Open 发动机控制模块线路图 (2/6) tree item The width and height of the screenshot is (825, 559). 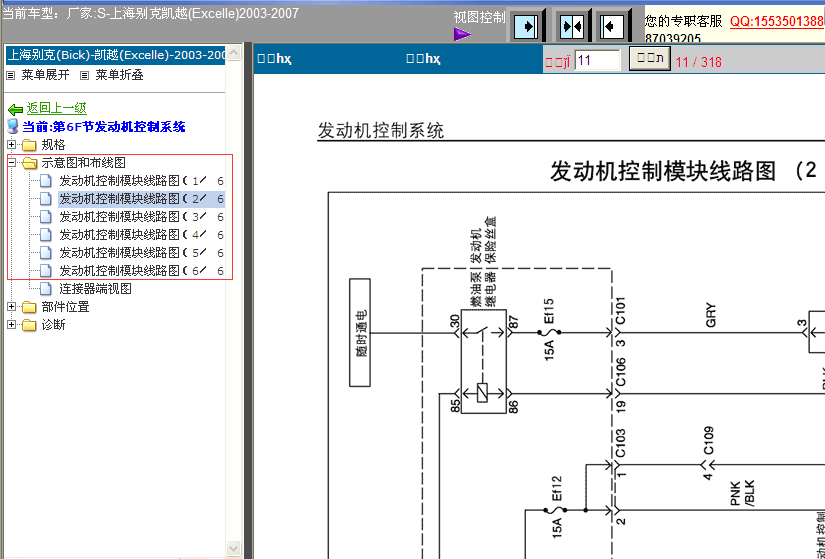(x=141, y=199)
